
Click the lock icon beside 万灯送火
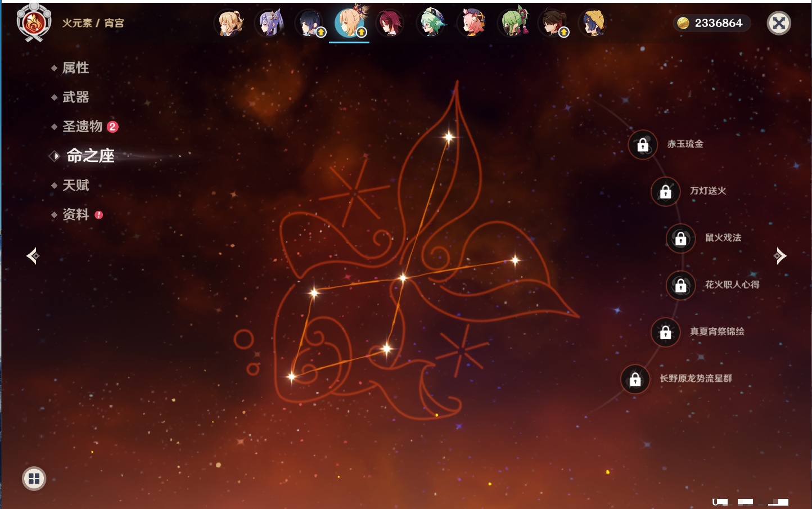click(x=666, y=191)
